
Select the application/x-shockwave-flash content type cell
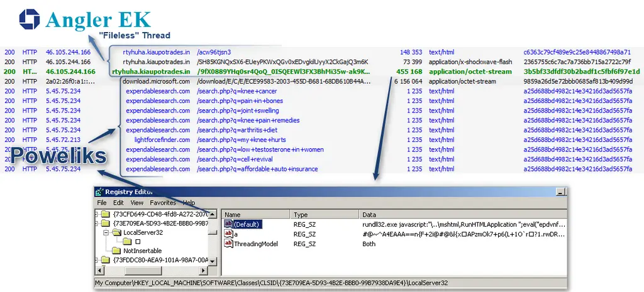pyautogui.click(x=470, y=62)
